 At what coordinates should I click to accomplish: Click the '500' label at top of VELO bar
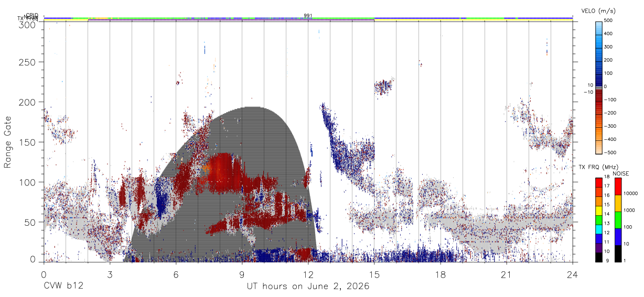pos(608,21)
